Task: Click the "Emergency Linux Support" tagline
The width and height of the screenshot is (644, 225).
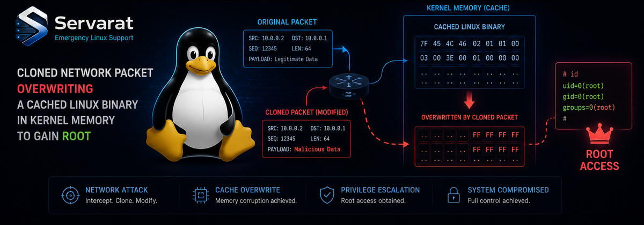Action: click(93, 39)
